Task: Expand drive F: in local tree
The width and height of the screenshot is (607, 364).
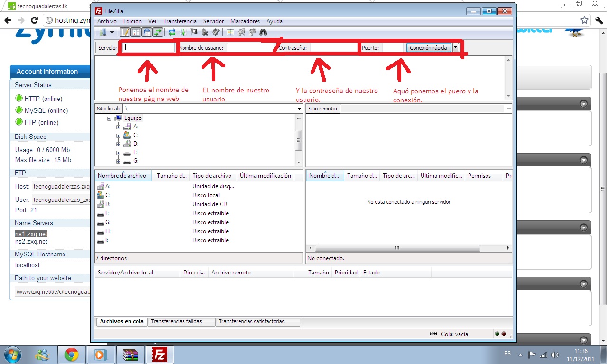Action: (x=118, y=152)
